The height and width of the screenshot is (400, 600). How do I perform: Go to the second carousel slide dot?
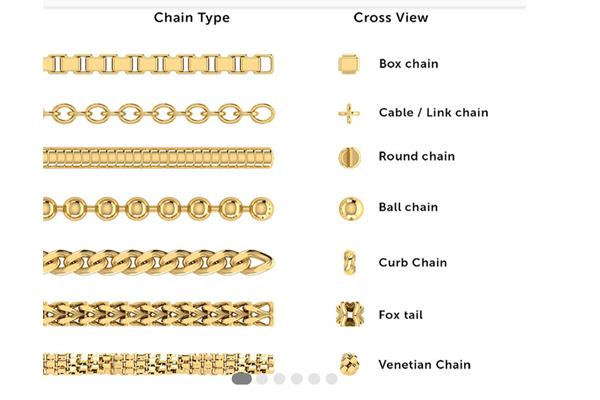coord(262,379)
